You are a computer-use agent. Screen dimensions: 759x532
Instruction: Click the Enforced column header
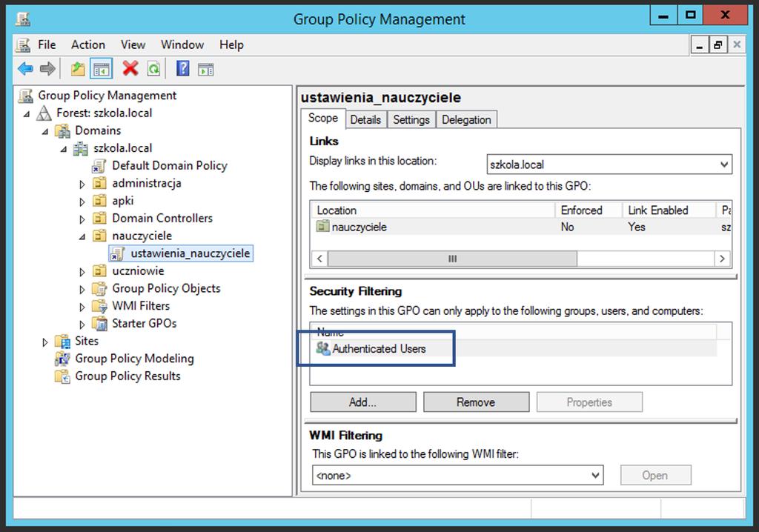pos(588,210)
